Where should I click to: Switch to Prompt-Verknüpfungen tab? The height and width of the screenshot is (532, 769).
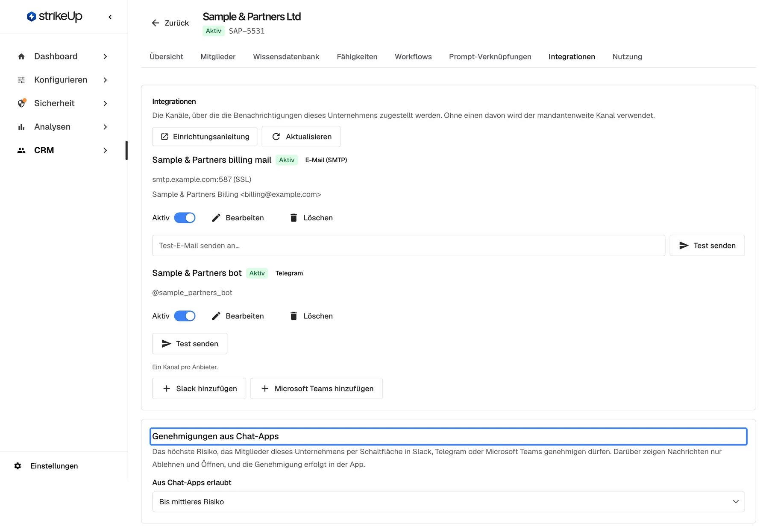coord(490,57)
